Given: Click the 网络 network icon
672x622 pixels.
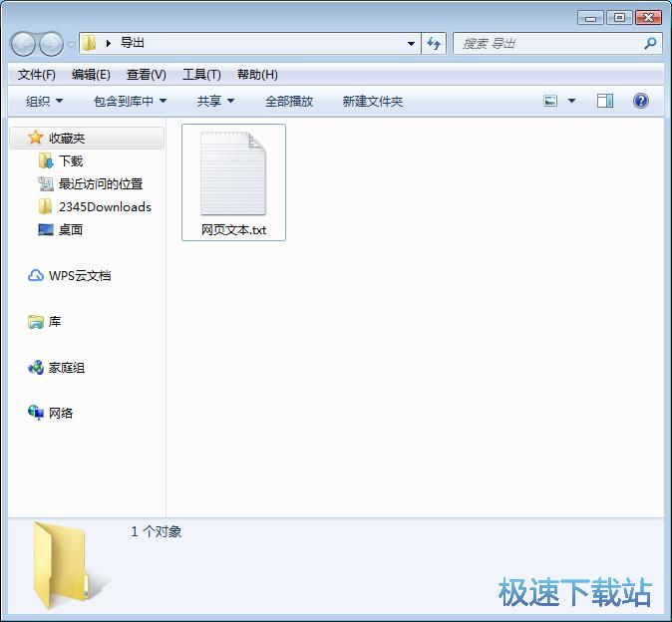Looking at the screenshot, I should click(36, 413).
